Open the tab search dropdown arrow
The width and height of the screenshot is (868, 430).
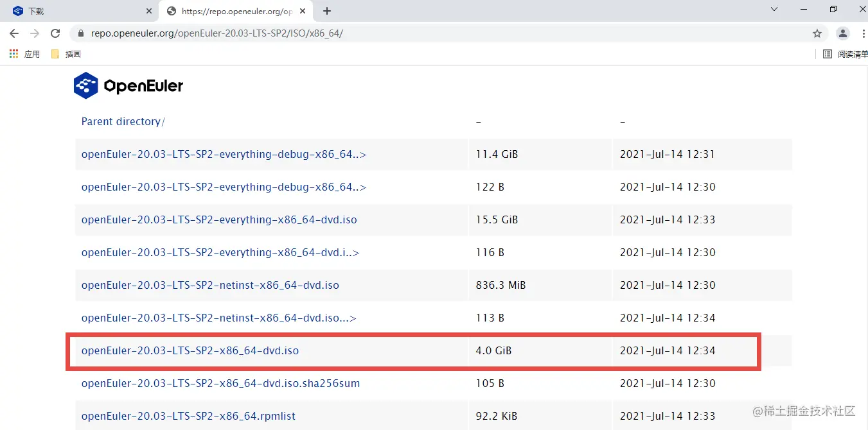tap(774, 10)
